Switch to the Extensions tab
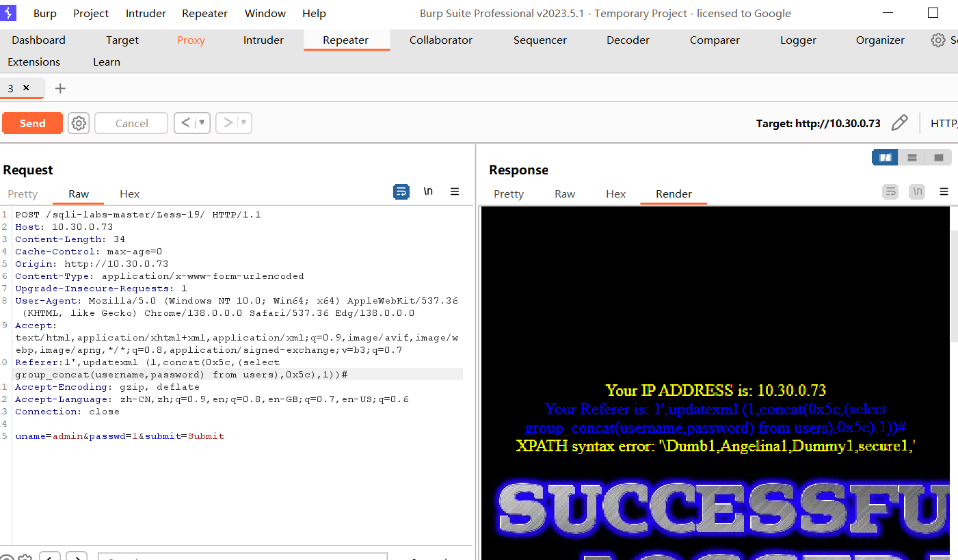The image size is (958, 560). tap(34, 62)
